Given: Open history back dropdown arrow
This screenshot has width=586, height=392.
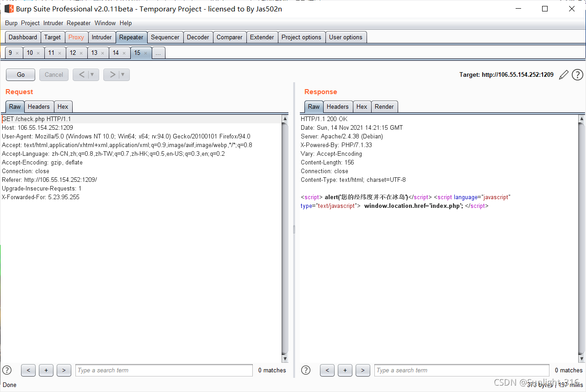Looking at the screenshot, I should 93,74.
